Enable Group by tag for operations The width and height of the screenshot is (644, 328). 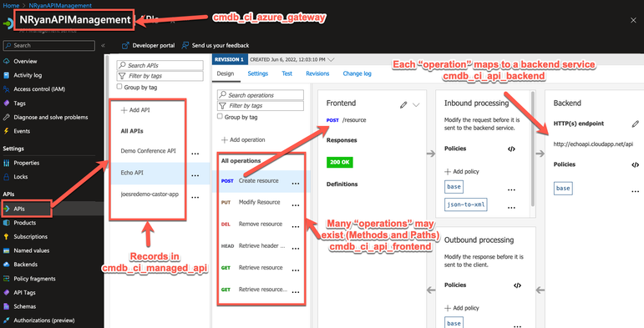click(220, 117)
